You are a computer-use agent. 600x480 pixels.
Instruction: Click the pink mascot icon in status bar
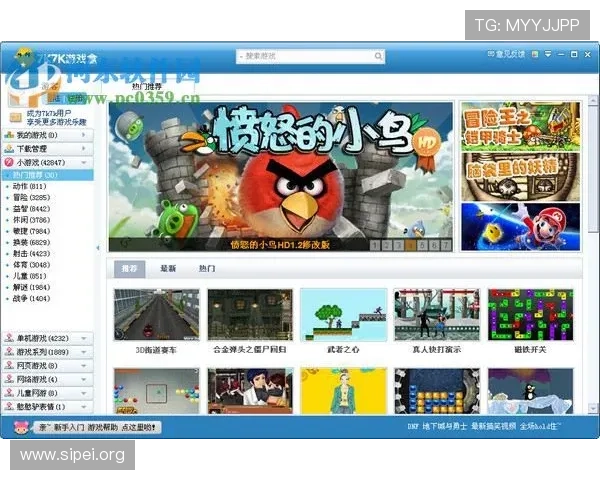coord(21,427)
